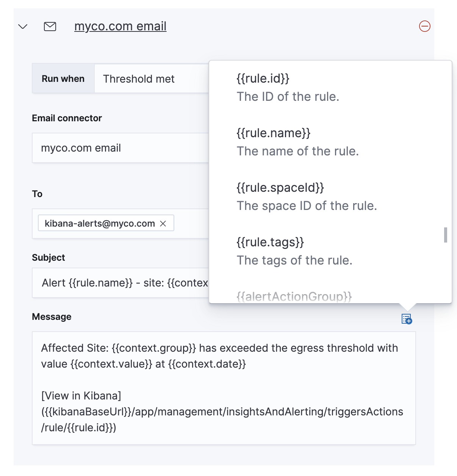Click the add message variable icon
This screenshot has height=476, width=457.
point(407,319)
